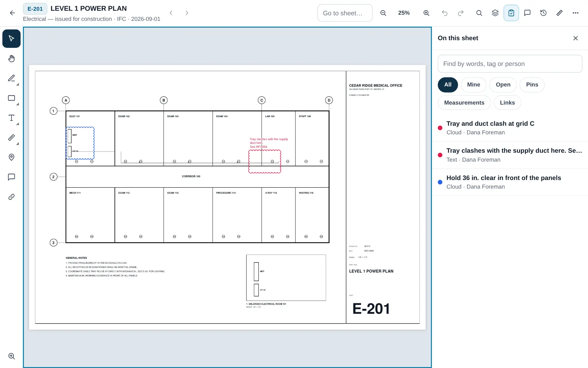Click the 'On this sheet' panel heading

click(x=458, y=38)
